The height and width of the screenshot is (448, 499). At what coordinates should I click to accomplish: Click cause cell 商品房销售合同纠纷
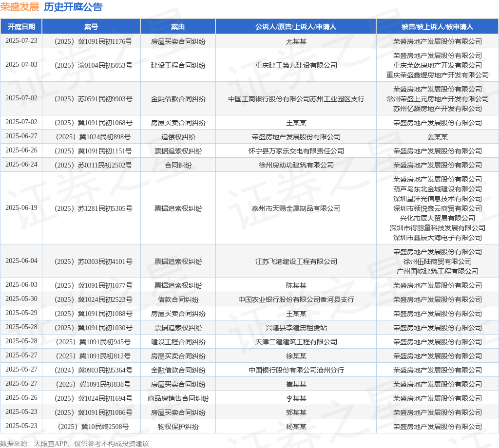pos(178,398)
